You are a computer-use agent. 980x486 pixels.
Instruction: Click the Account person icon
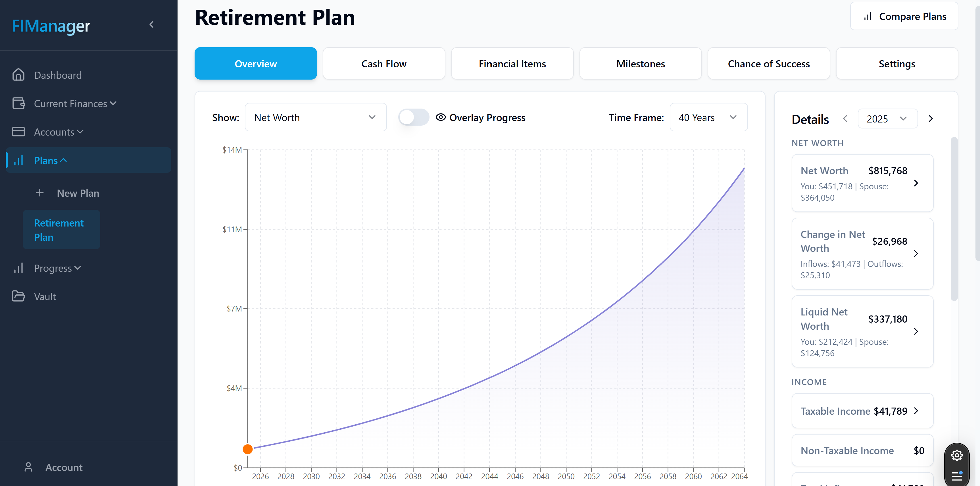[x=28, y=467]
